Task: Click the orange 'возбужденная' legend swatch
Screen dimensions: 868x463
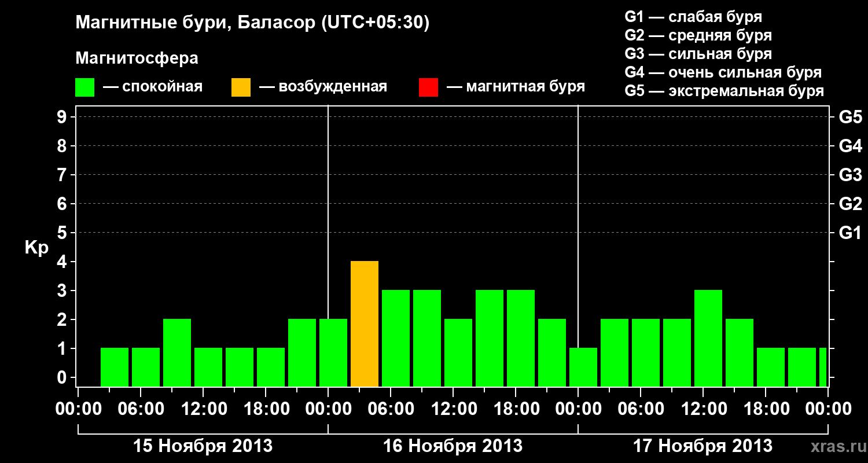Action: click(x=241, y=87)
